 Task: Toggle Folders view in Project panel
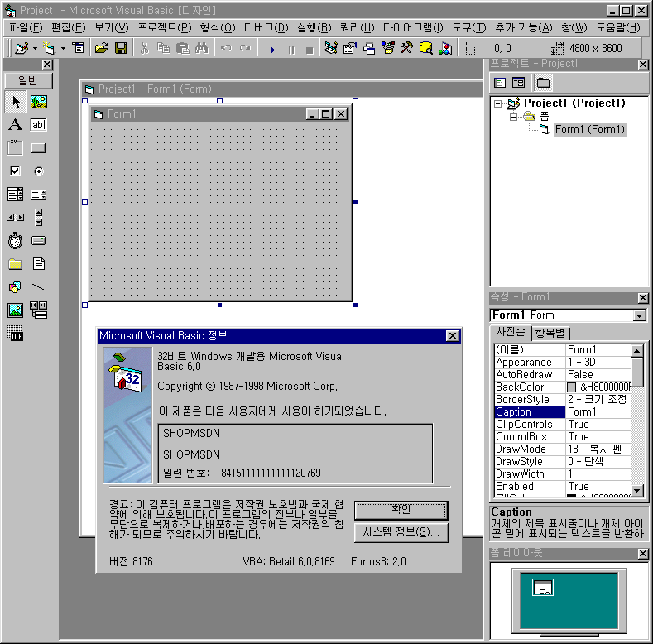(543, 83)
